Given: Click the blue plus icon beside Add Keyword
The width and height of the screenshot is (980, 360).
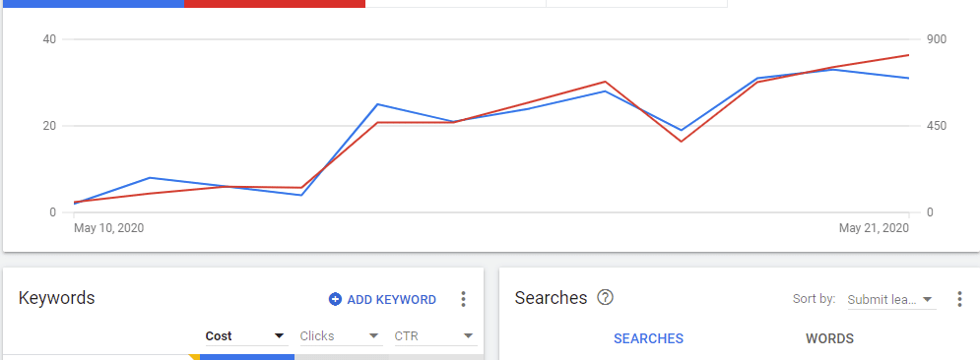Looking at the screenshot, I should [335, 299].
